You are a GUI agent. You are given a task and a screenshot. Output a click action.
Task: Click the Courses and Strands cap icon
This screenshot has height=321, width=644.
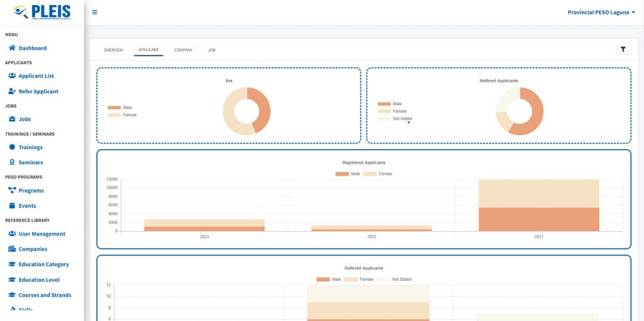click(12, 295)
